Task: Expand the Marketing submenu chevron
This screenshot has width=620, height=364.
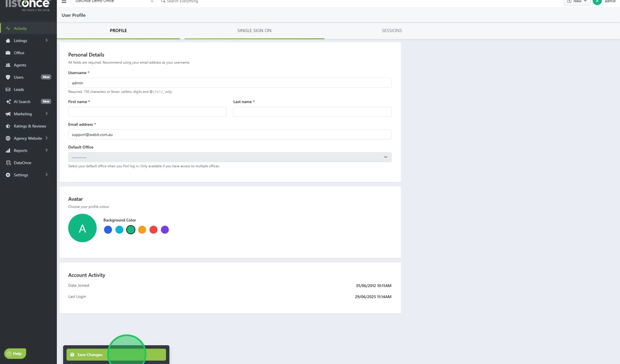Action: [46, 114]
